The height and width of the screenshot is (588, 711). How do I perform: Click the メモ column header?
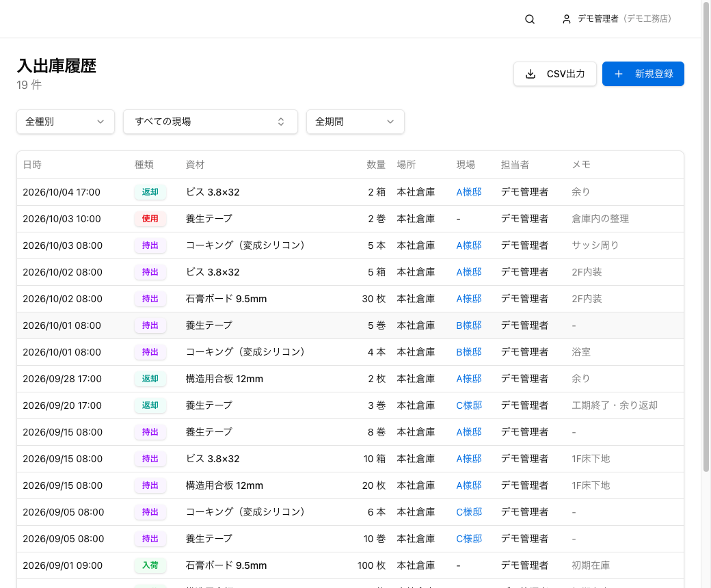pos(581,165)
